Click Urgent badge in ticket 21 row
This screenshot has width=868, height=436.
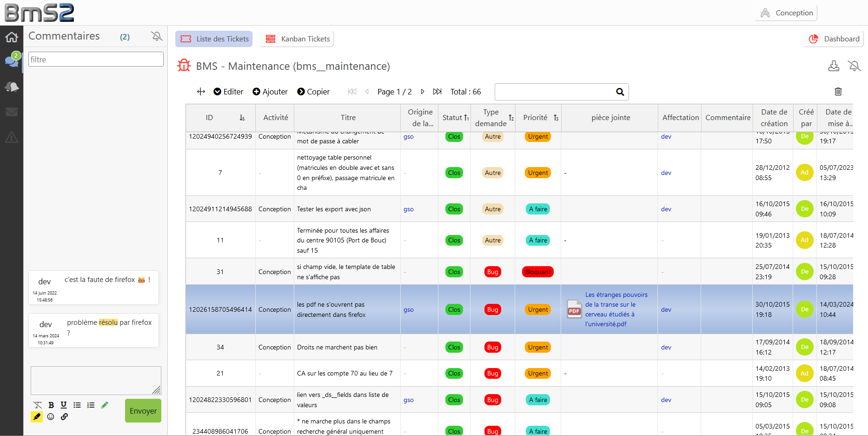coord(538,373)
